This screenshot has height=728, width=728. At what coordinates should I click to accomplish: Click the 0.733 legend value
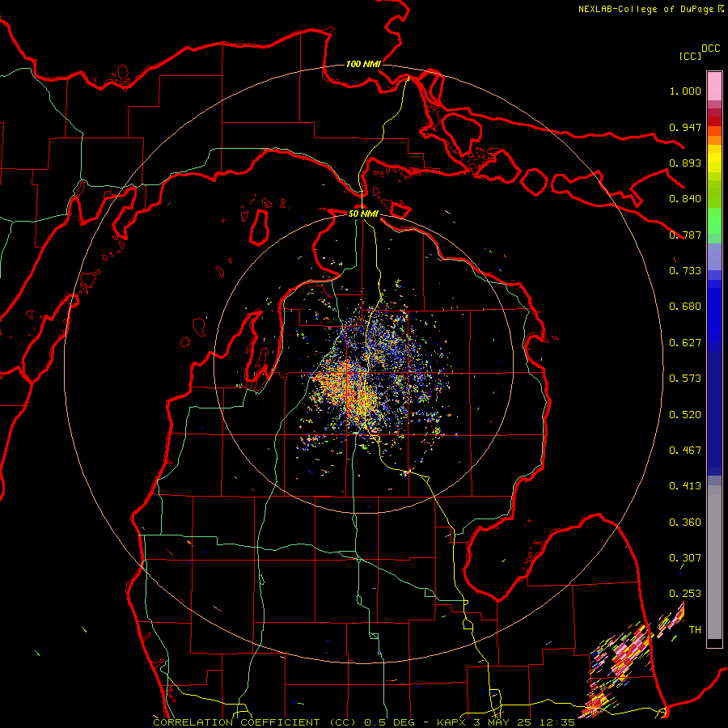coord(685,271)
